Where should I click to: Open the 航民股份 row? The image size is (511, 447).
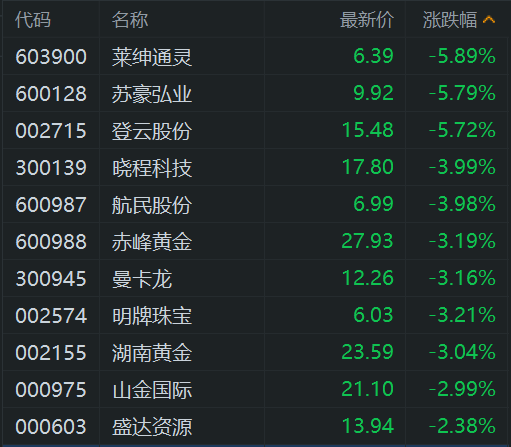click(255, 204)
